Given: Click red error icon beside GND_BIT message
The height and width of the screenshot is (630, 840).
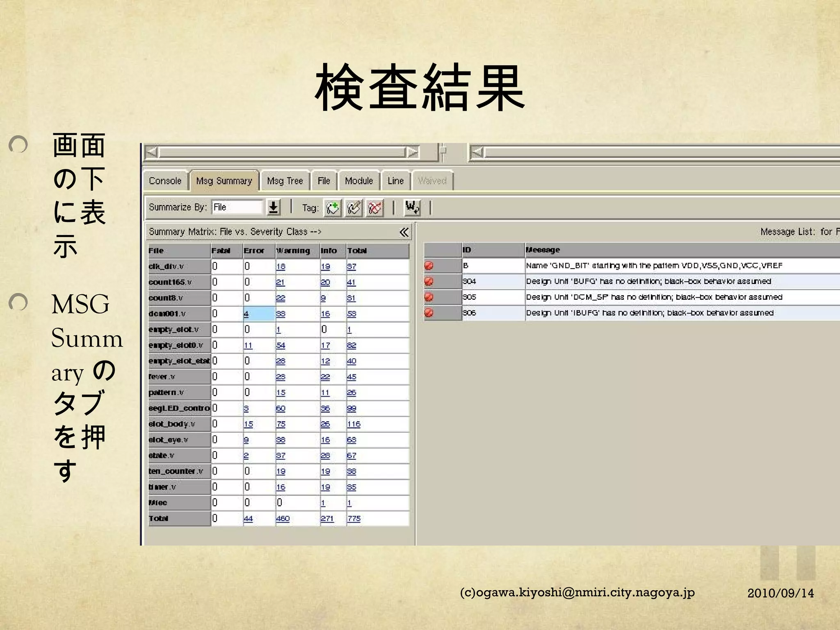Looking at the screenshot, I should [429, 266].
